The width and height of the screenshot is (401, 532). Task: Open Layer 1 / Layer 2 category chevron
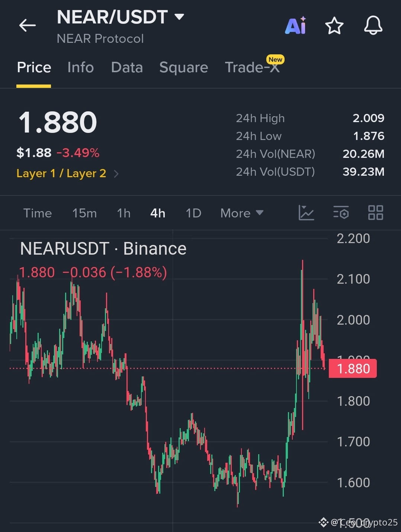(x=116, y=174)
